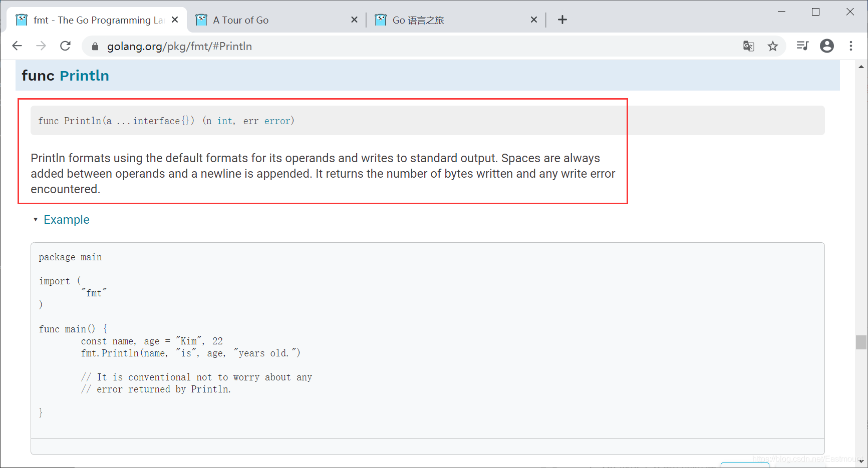Open the user profile avatar icon
The width and height of the screenshot is (868, 468).
pyautogui.click(x=827, y=46)
